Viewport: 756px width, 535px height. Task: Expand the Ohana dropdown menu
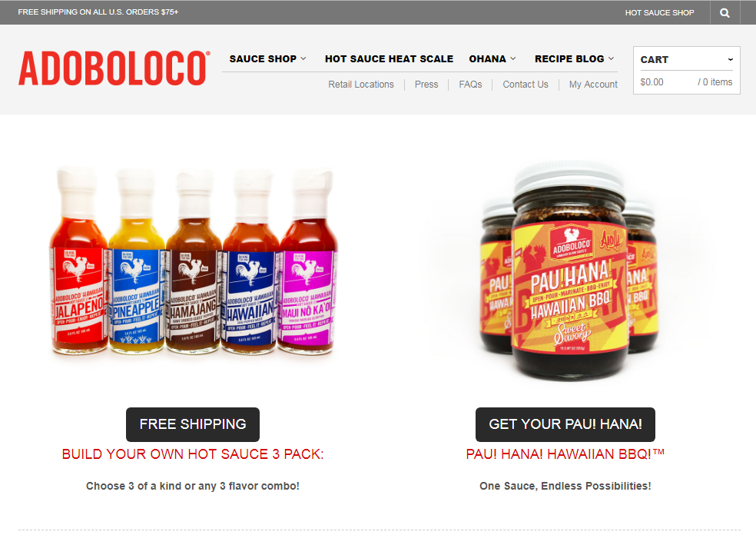[492, 59]
